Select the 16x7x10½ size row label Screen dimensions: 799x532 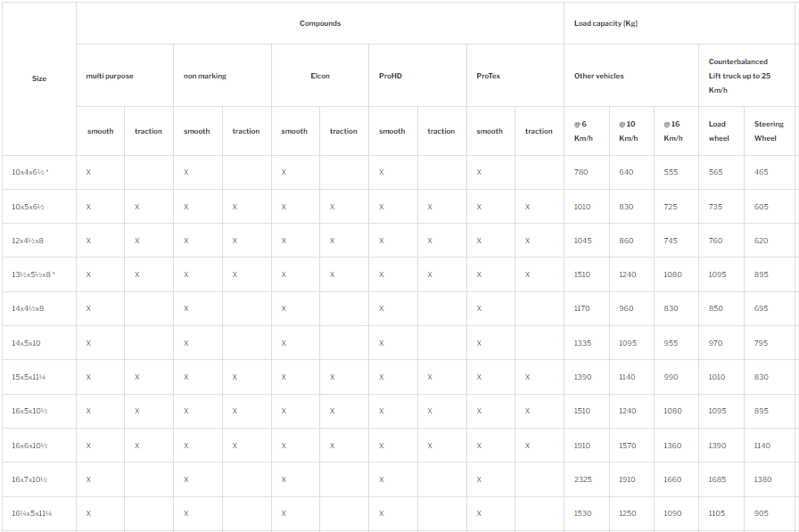coord(29,479)
